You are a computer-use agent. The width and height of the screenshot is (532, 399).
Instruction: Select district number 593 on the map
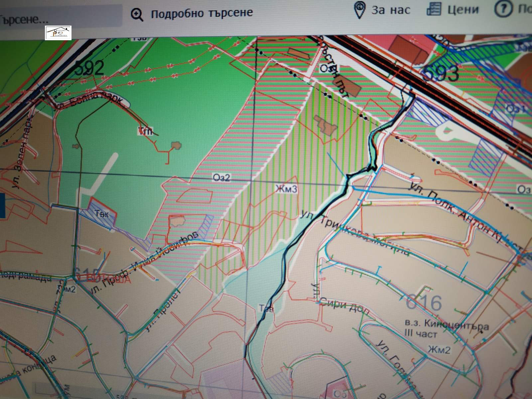(441, 73)
